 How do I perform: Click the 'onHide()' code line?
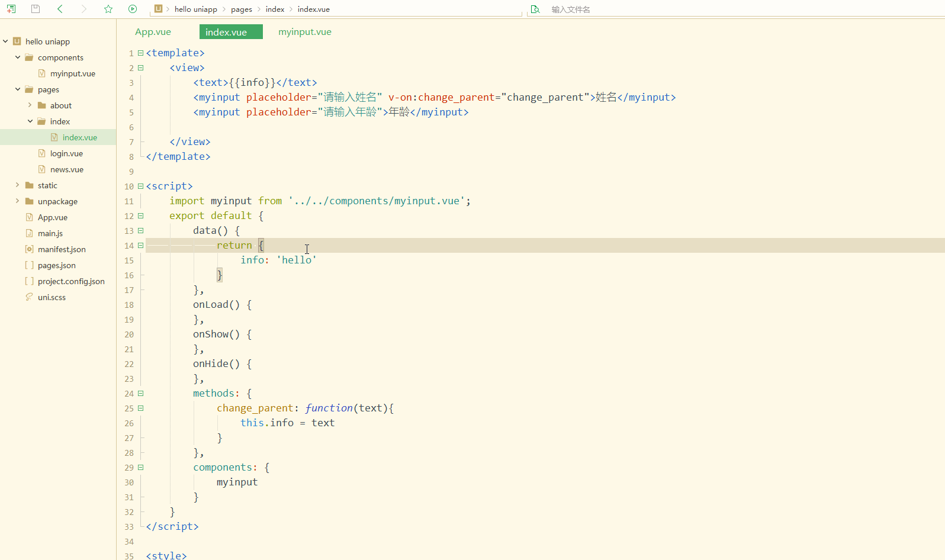tap(223, 364)
